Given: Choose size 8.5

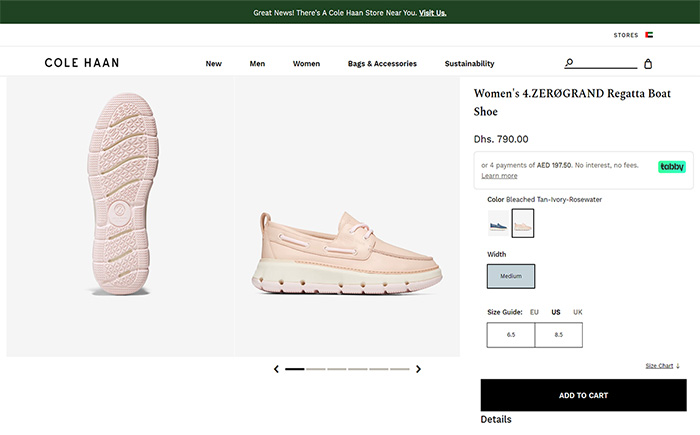Looking at the screenshot, I should click(x=558, y=335).
